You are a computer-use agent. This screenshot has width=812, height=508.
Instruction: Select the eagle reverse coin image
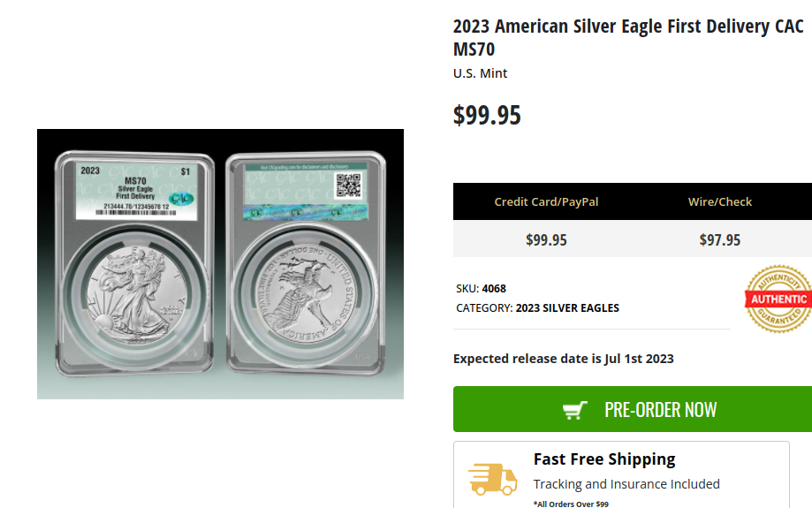305,293
